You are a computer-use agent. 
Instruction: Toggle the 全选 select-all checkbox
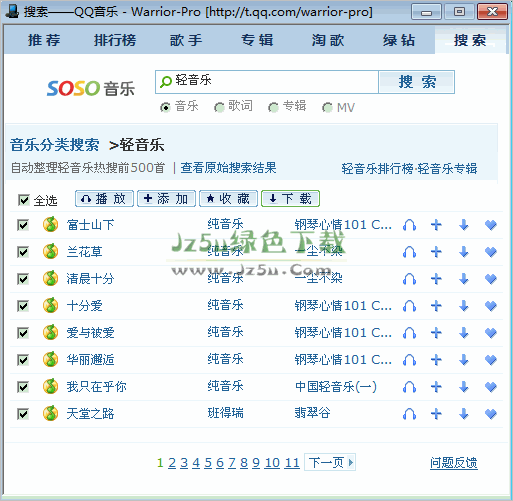coord(24,200)
